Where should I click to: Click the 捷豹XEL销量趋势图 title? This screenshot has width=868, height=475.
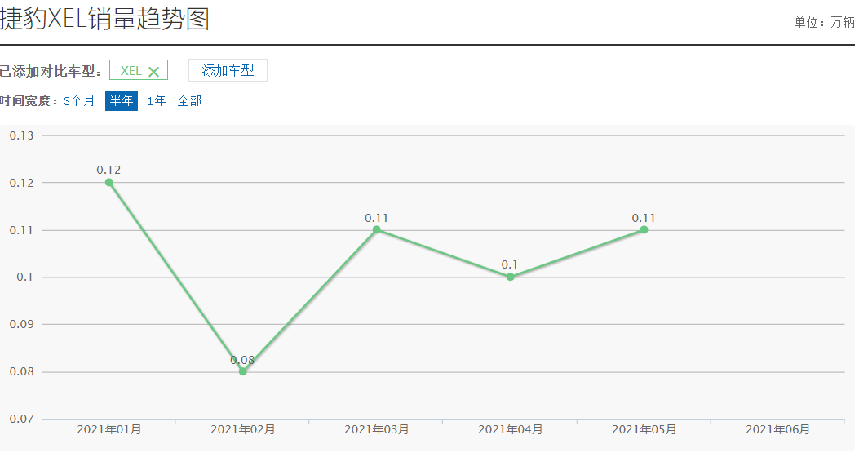click(x=104, y=19)
